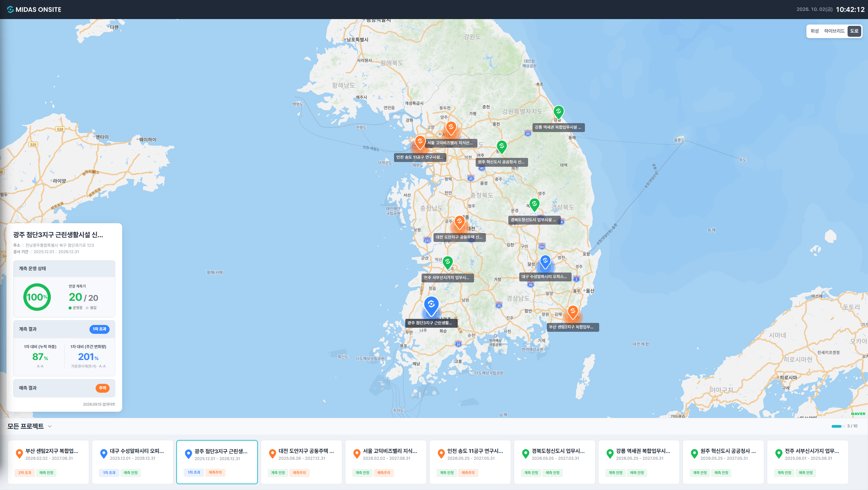Click the 강릉 역세권 복합업무시설 map label

coord(558,127)
